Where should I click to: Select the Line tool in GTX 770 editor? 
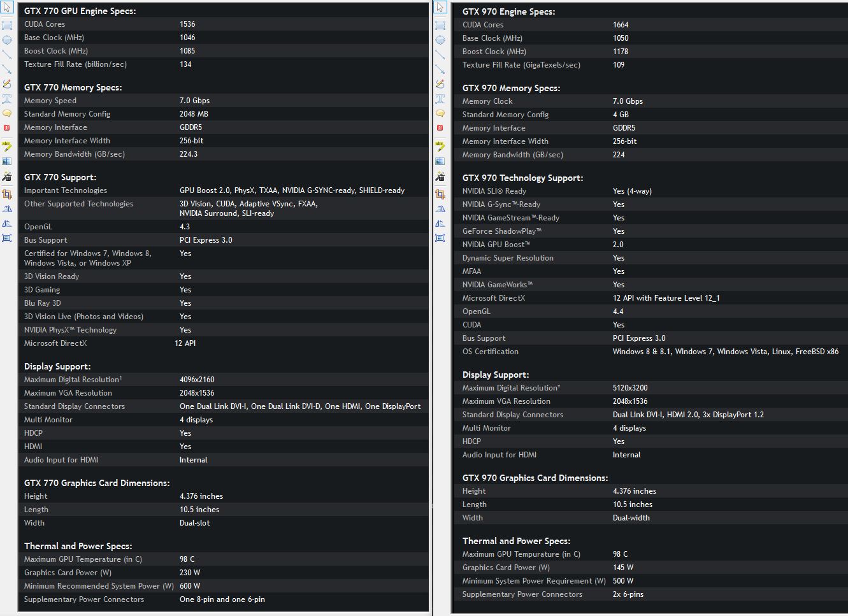pyautogui.click(x=7, y=55)
